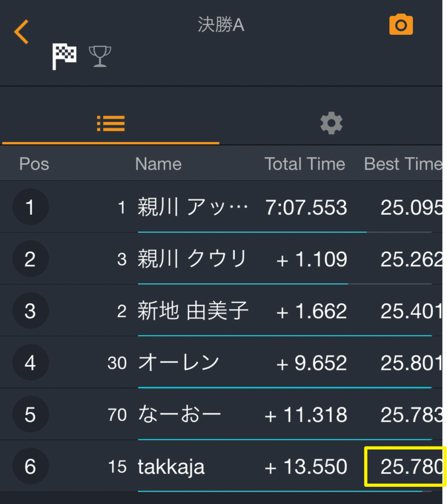
Task: Select driver 親川 クウリ row
Action: 192,259
